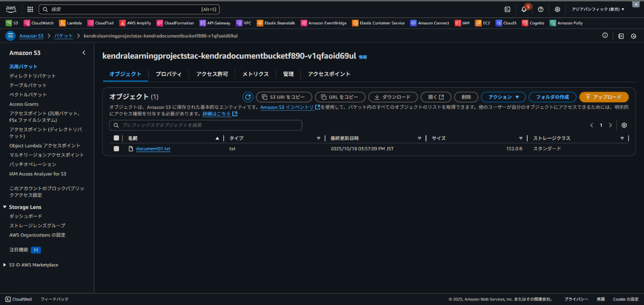Open document01.txt object link
The image size is (644, 305).
point(153,149)
